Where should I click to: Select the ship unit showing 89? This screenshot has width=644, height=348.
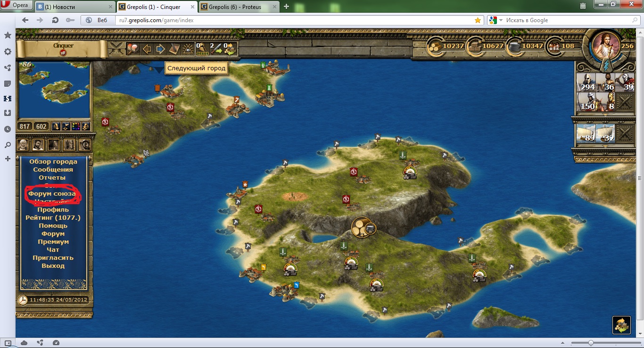(x=586, y=134)
